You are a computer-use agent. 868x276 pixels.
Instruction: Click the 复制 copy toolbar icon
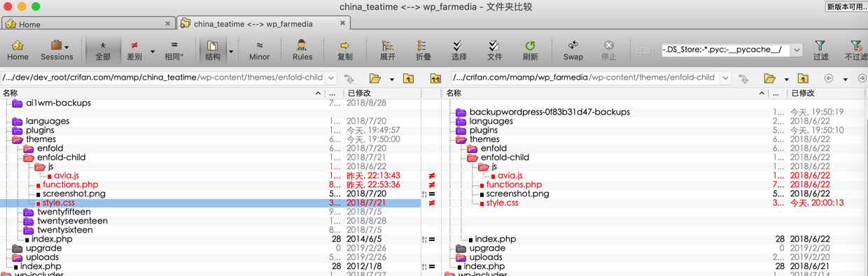[345, 50]
